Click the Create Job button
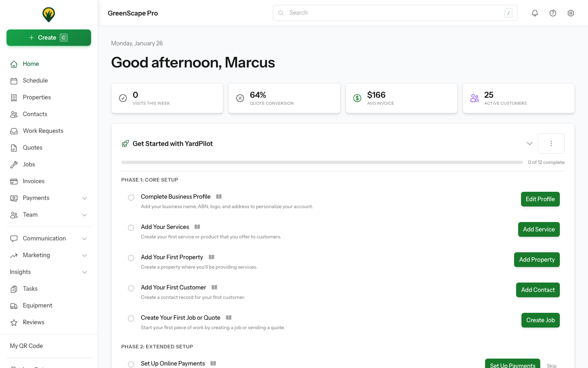Screen dimensions: 588x368 (x=540, y=320)
